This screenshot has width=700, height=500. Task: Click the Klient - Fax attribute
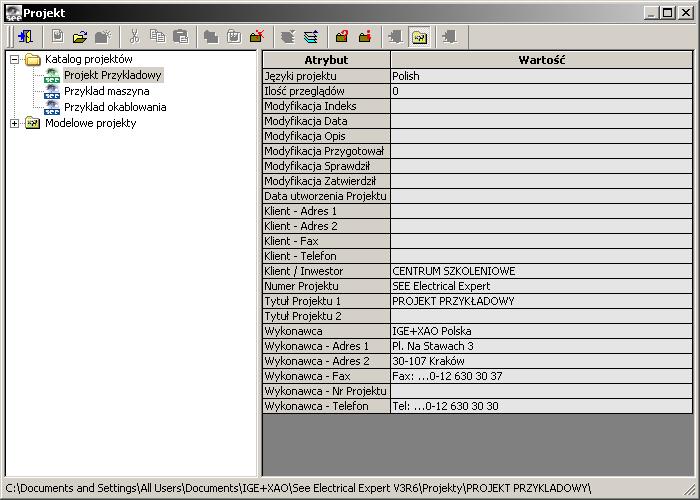pyautogui.click(x=326, y=241)
